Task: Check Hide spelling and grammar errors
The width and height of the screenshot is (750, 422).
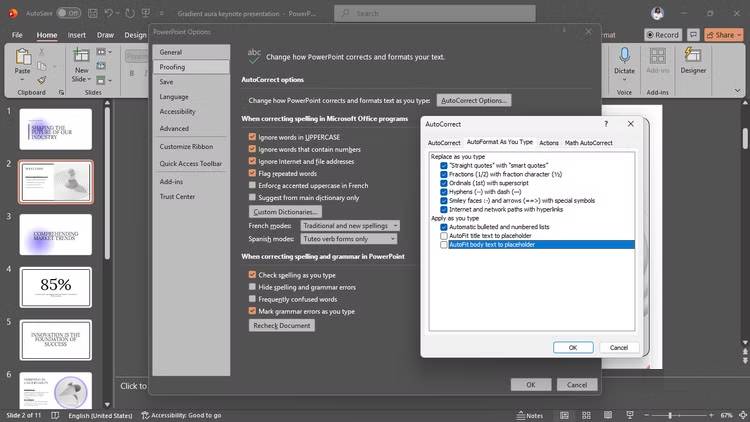Action: pos(252,287)
